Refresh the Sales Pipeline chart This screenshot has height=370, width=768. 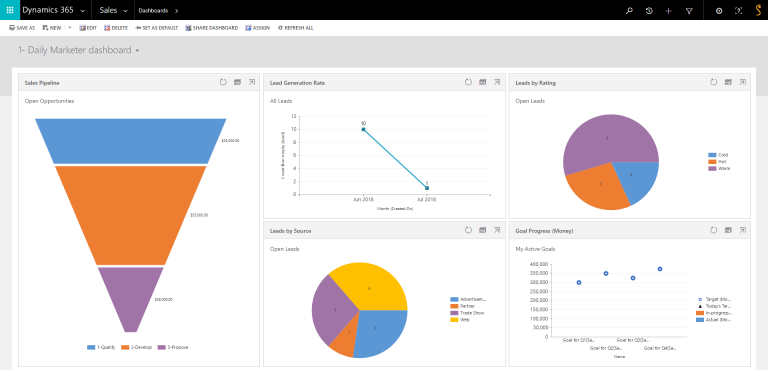pyautogui.click(x=223, y=82)
